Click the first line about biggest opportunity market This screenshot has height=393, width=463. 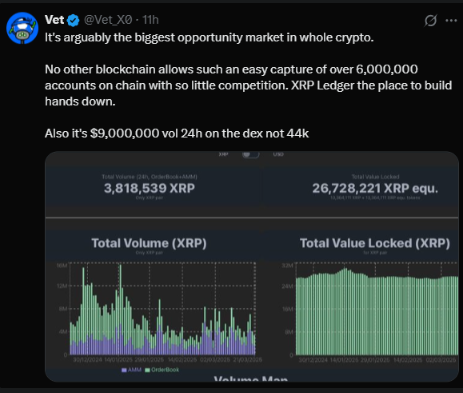[209, 37]
